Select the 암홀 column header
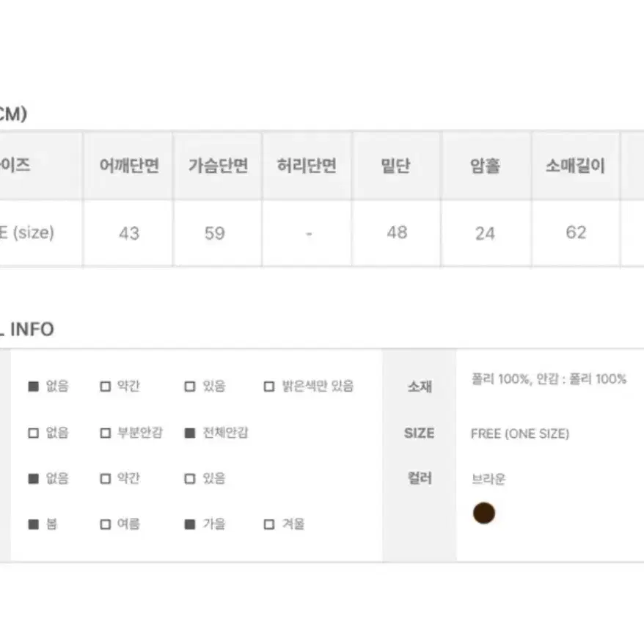 tap(486, 166)
